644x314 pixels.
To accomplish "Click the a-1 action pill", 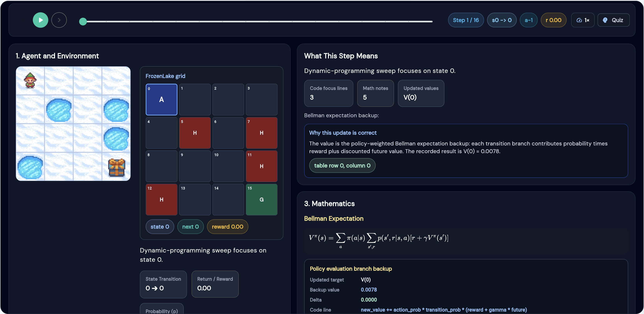I will point(529,20).
